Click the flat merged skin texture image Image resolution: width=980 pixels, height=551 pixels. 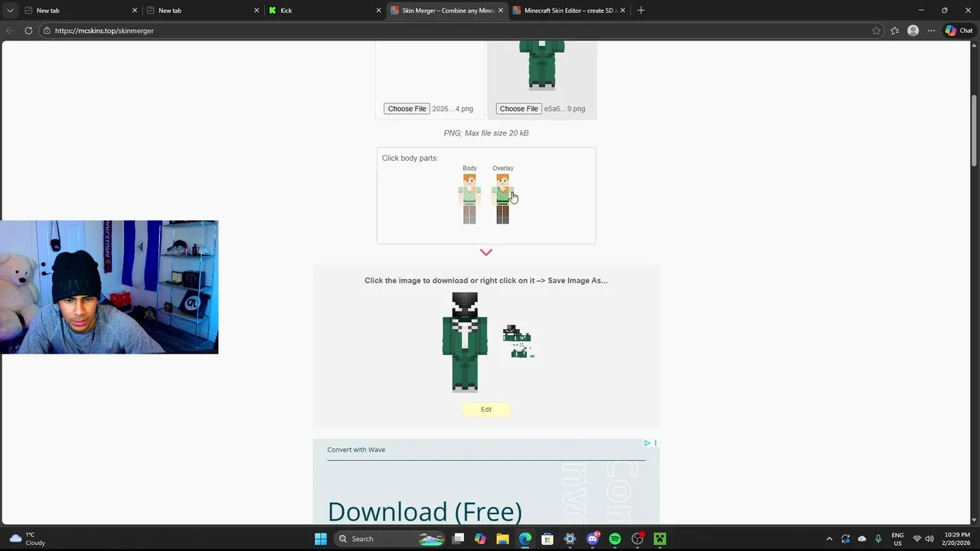click(518, 341)
